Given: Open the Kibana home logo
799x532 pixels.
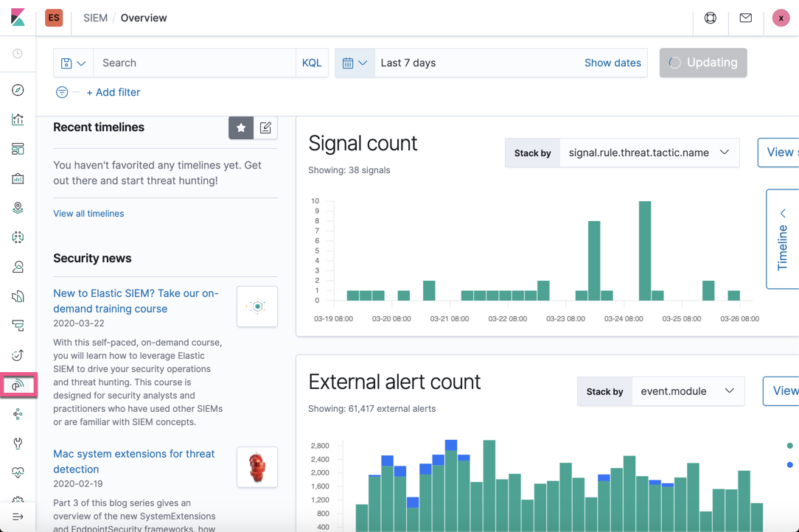Looking at the screenshot, I should (18, 18).
